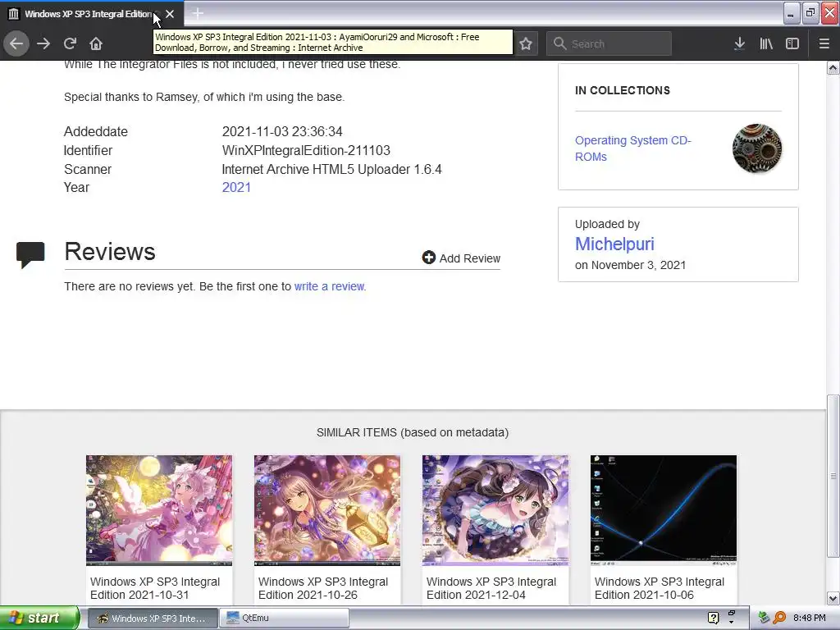Click the page scrollbar up arrow
Viewport: 840px width, 630px height.
click(833, 68)
